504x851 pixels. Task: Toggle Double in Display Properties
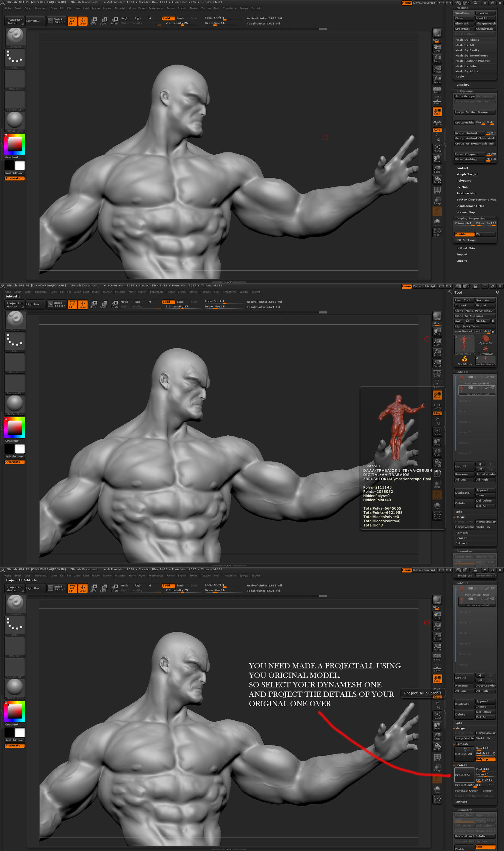pos(464,234)
